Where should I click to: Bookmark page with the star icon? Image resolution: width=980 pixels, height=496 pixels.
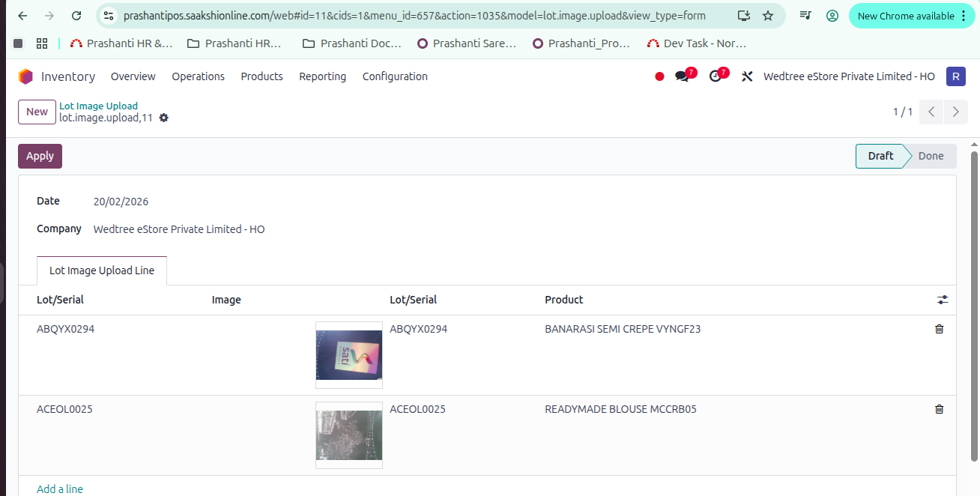(768, 16)
